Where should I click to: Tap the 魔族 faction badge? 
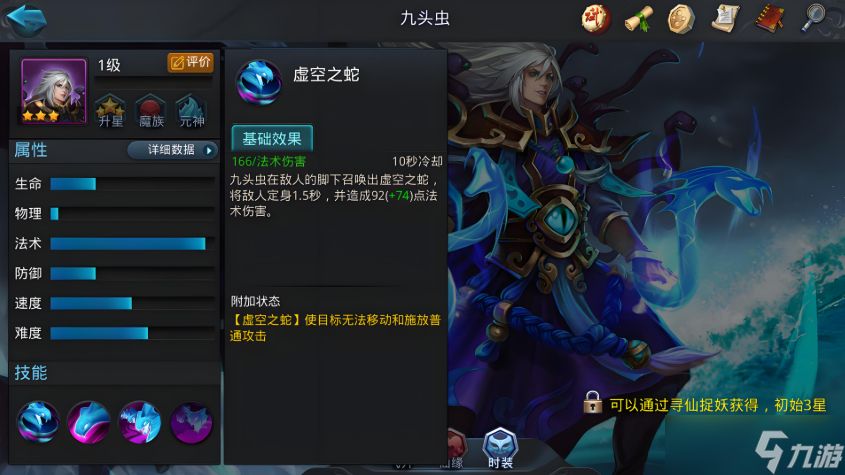[151, 111]
